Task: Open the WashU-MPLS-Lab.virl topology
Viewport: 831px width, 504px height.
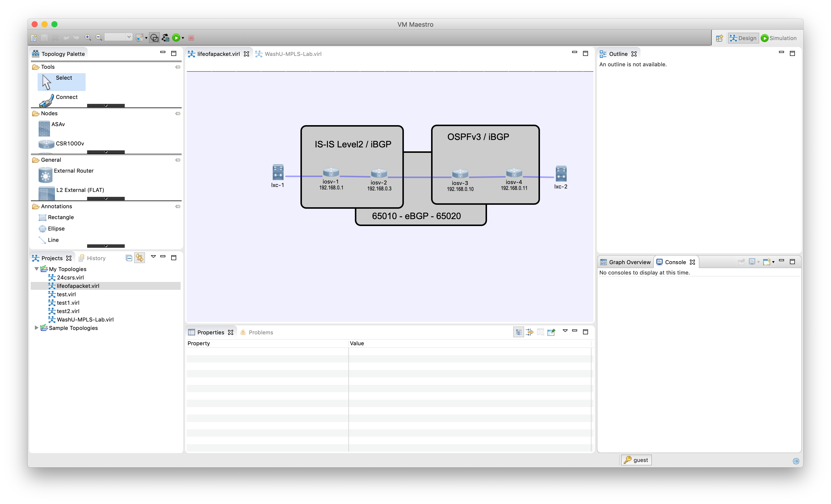Action: point(85,319)
